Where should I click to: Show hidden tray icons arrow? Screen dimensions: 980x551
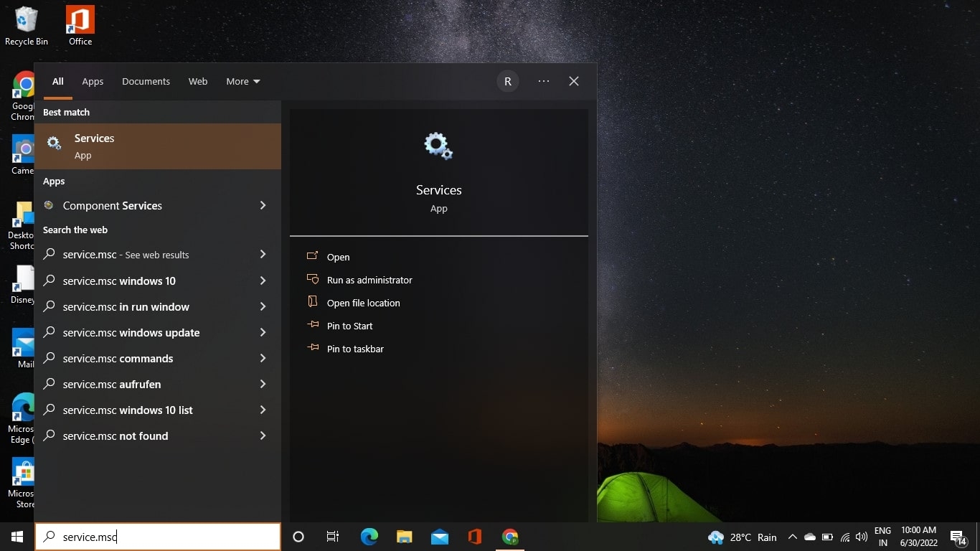tap(793, 537)
